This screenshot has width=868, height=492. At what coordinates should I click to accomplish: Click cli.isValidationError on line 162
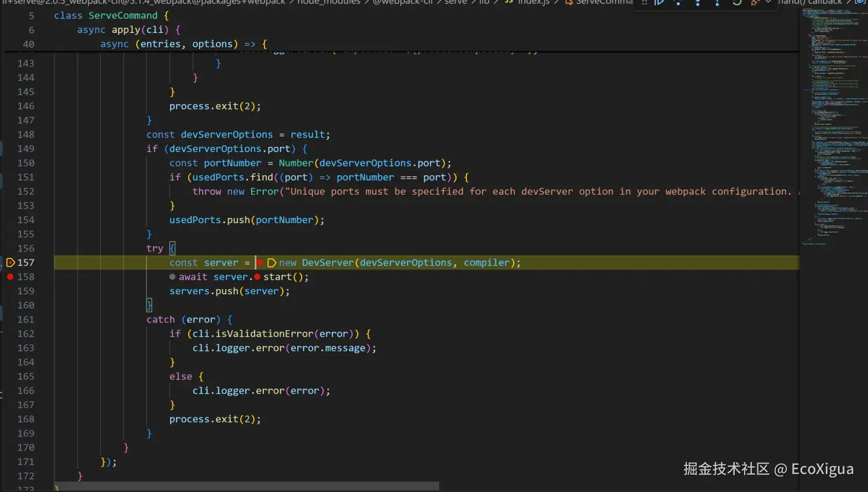(x=253, y=334)
